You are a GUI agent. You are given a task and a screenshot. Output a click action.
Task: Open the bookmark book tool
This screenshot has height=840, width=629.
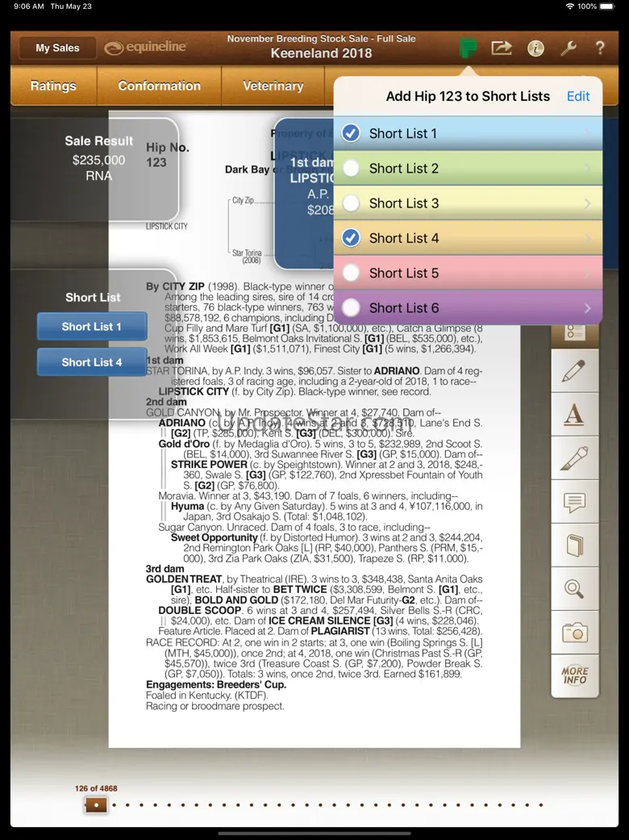click(574, 546)
